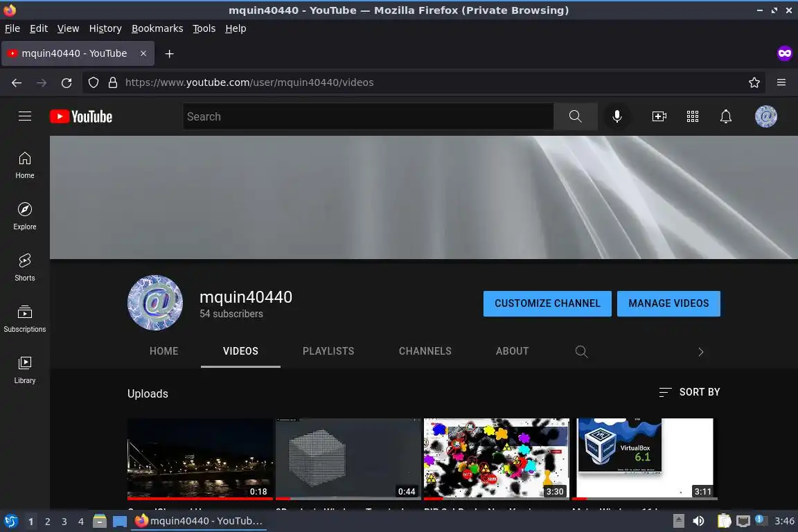Click the show desktop taskbar icon

pyautogui.click(x=120, y=522)
